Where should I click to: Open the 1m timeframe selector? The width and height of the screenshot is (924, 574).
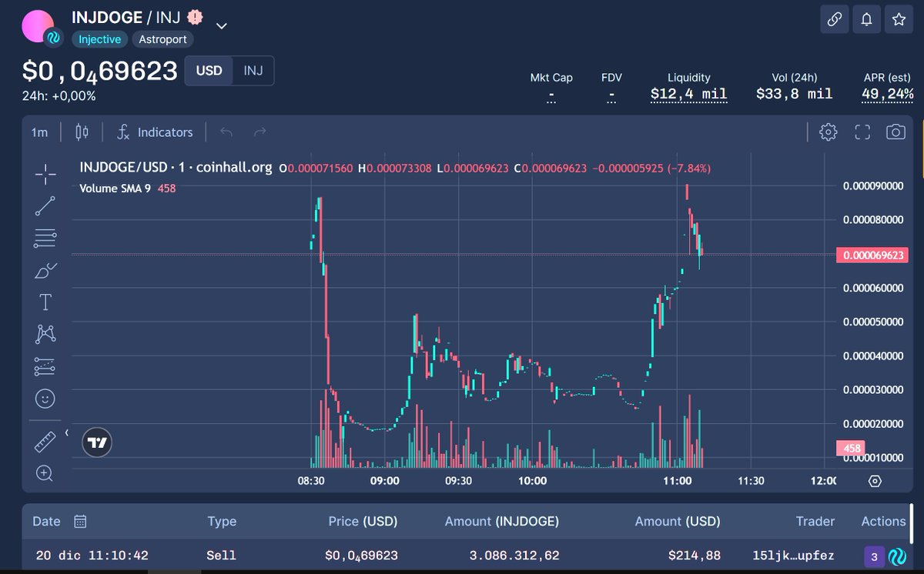39,132
